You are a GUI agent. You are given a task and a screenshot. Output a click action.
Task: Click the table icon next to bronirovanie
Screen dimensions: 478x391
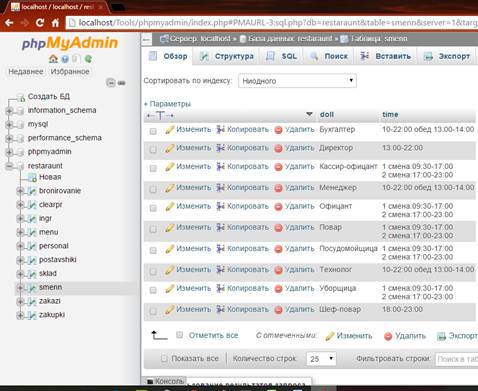click(32, 191)
